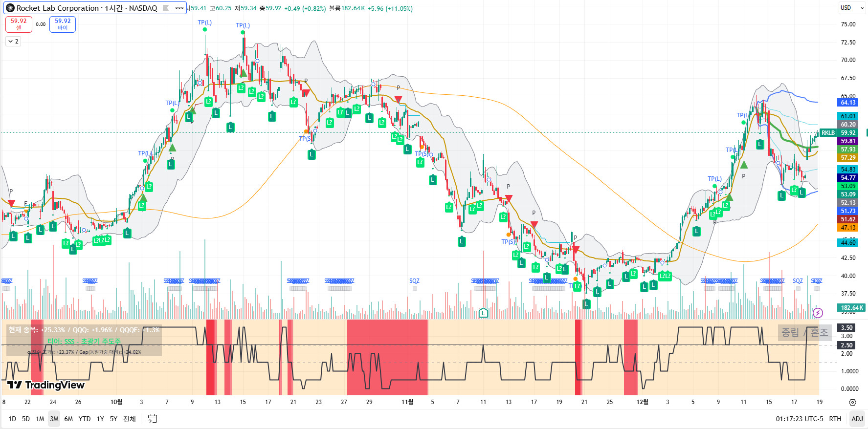Click the +0.49 (+0.82%) change readout
Image resolution: width=868 pixels, height=429 pixels.
tap(305, 8)
